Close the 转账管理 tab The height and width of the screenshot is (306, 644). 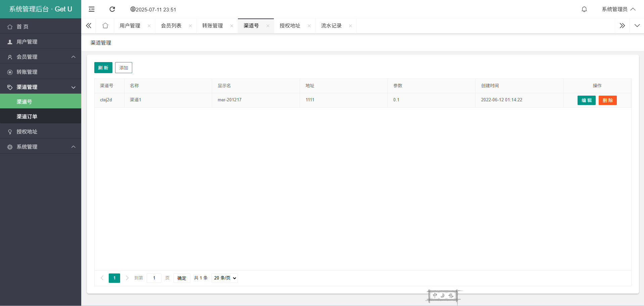232,26
